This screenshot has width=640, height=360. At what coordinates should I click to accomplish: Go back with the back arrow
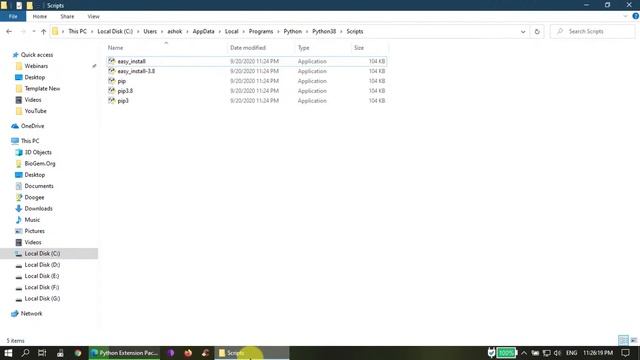(9, 31)
